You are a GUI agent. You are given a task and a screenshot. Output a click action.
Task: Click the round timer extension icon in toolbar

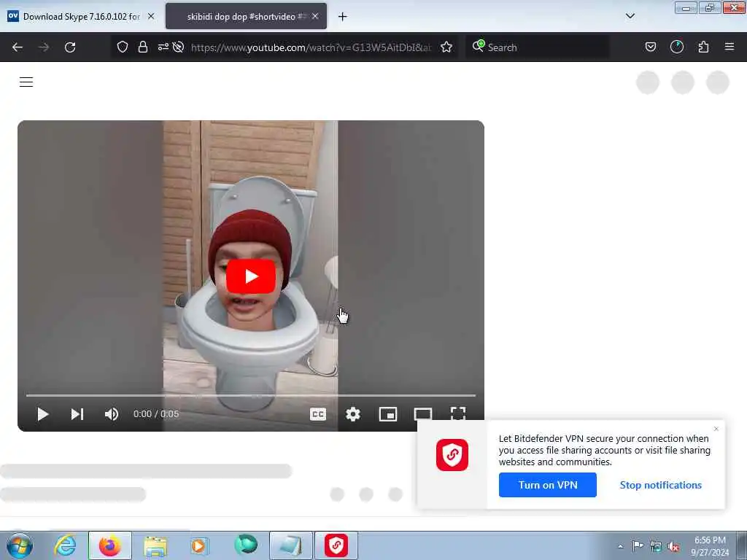(677, 47)
